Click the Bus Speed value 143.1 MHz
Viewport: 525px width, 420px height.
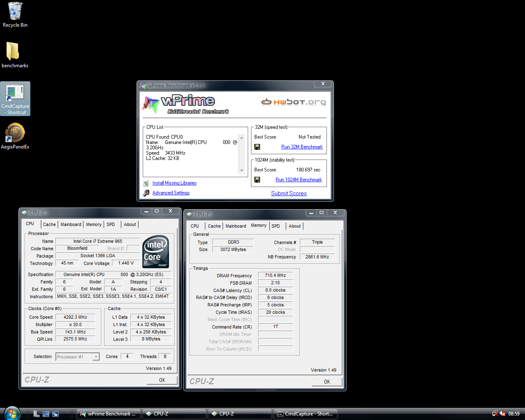75,332
